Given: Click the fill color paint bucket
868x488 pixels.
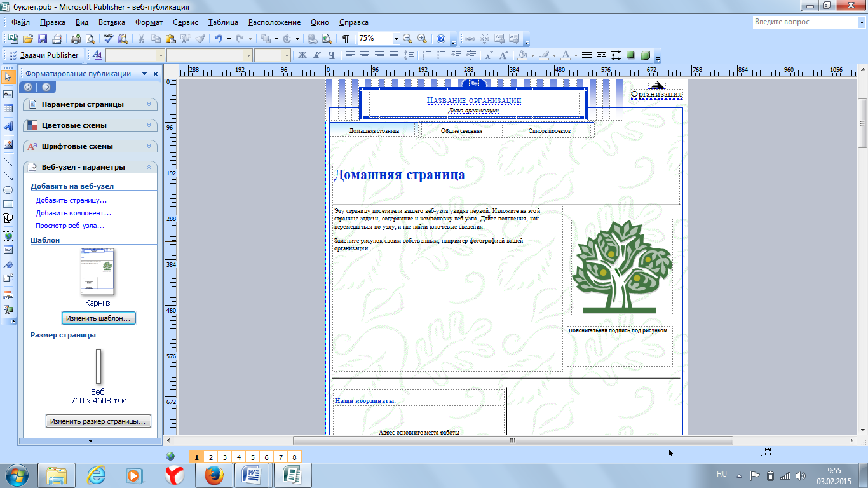Looking at the screenshot, I should coord(523,55).
